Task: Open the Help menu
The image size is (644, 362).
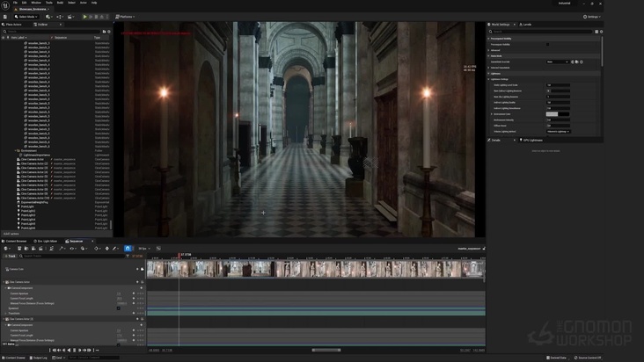Action: [94, 3]
